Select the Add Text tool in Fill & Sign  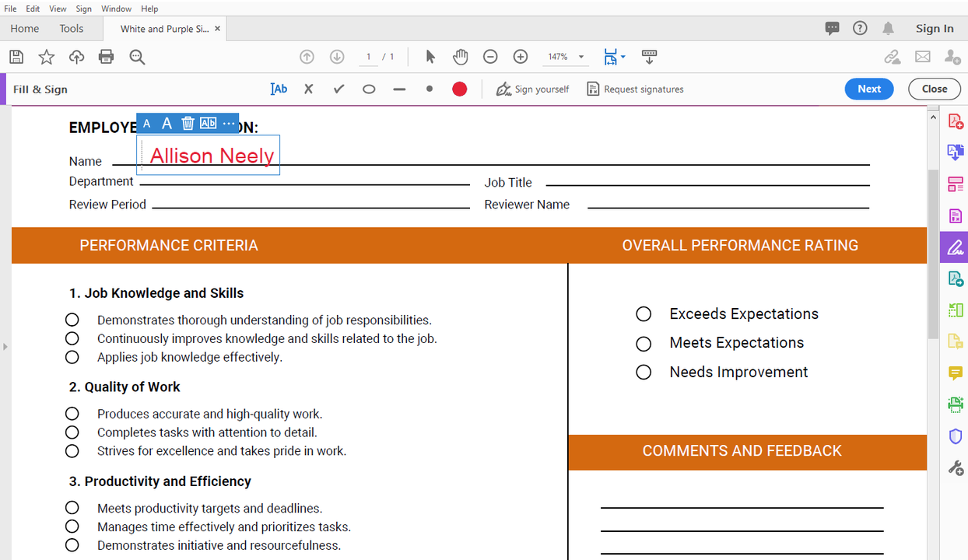(279, 89)
